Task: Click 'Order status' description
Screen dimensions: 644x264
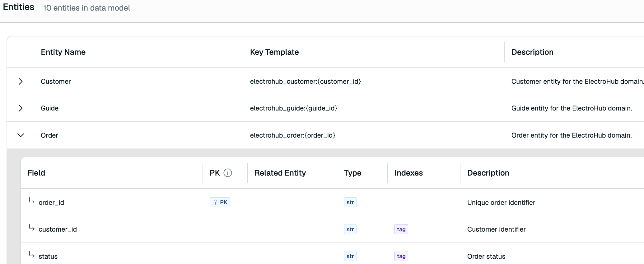Action: 486,256
